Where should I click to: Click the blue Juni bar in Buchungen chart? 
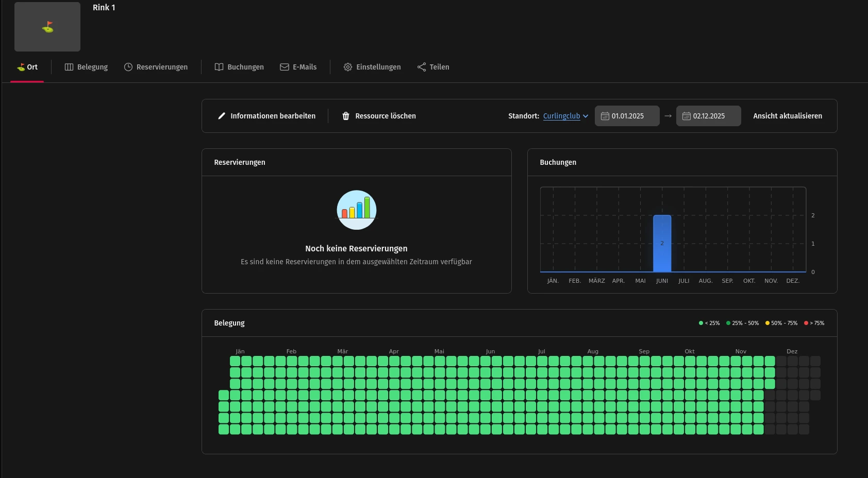[662, 243]
